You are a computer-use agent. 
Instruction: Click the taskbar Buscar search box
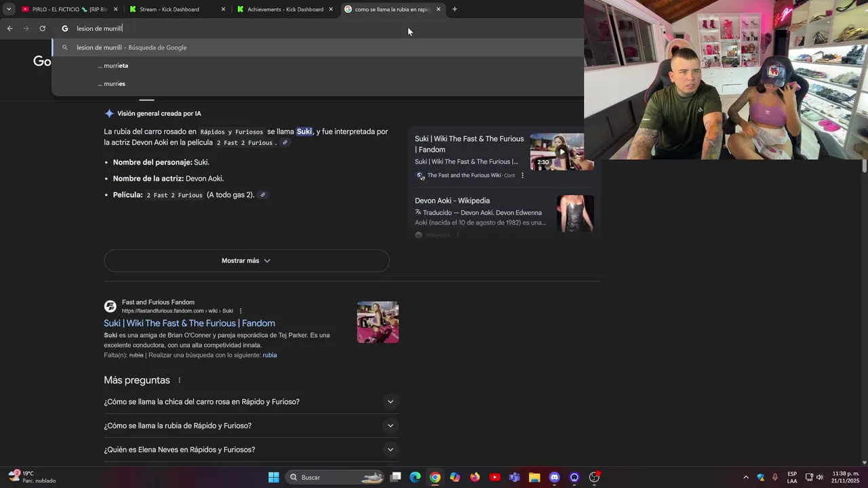click(335, 477)
